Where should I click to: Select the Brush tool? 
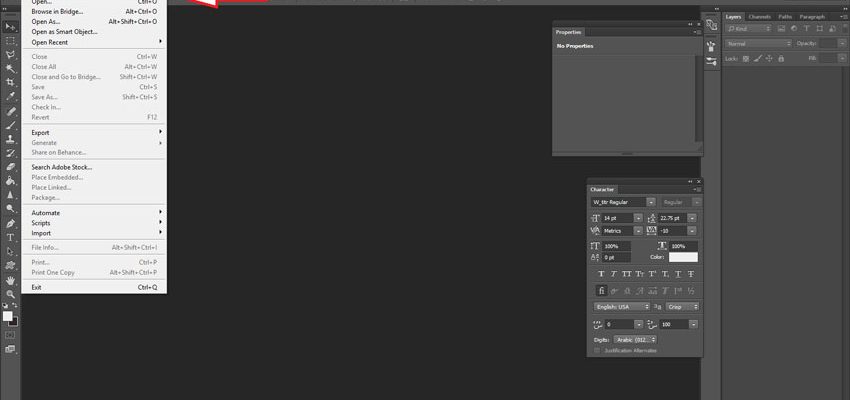tap(10, 125)
